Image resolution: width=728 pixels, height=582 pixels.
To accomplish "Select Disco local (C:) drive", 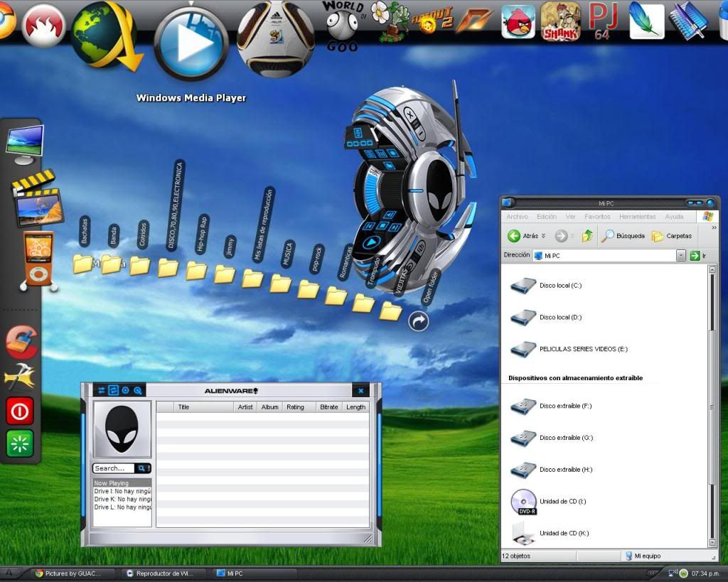I will coord(546,286).
